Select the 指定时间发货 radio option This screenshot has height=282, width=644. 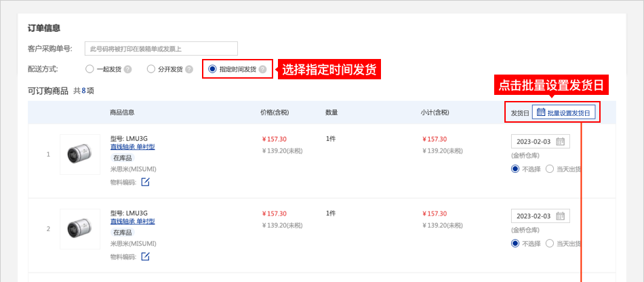213,69
